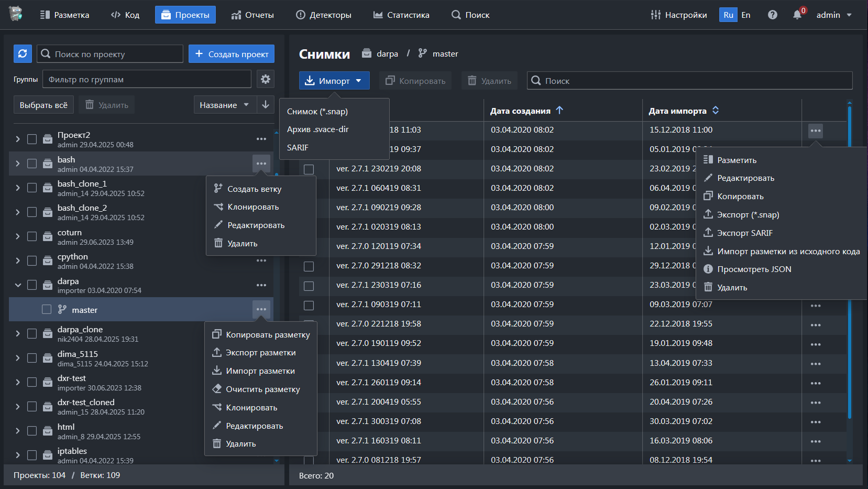This screenshot has height=489, width=868.
Task: Expand the coturn project tree
Action: click(18, 236)
